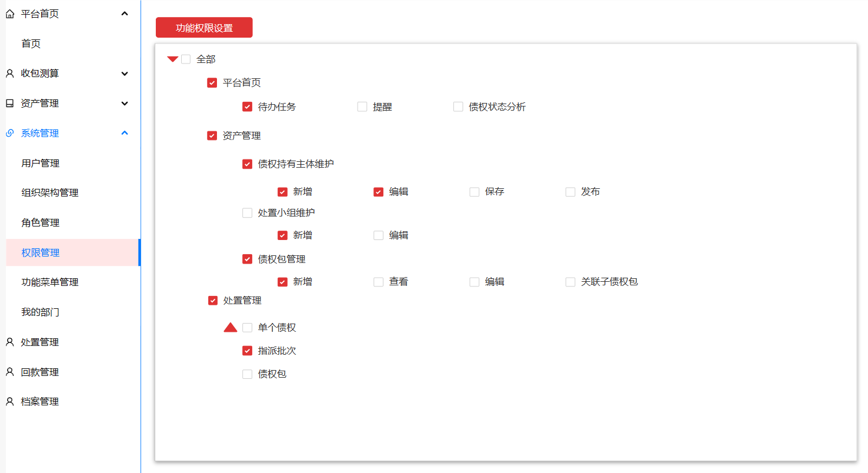Click the 系统管理 sidebar label
Image resolution: width=868 pixels, height=473 pixels.
click(40, 134)
